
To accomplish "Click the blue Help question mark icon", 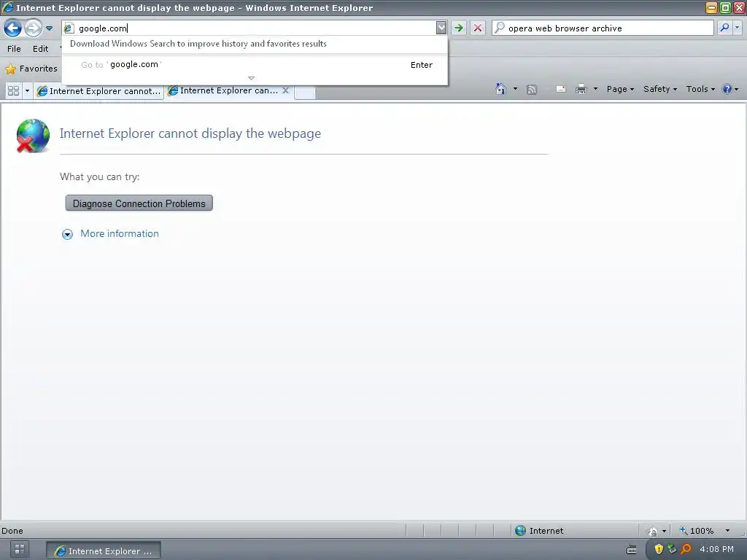I will click(x=727, y=89).
